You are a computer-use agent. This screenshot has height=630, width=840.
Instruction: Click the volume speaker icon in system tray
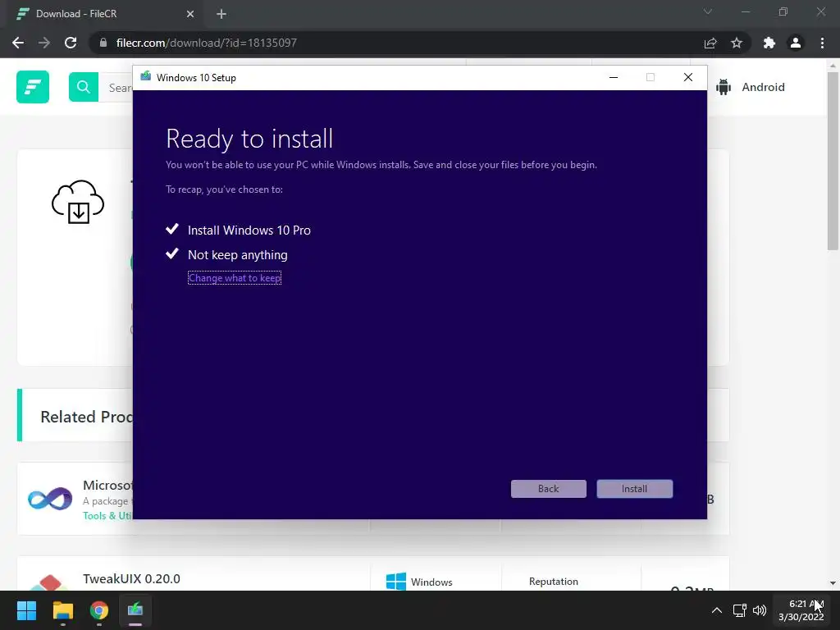(x=760, y=610)
